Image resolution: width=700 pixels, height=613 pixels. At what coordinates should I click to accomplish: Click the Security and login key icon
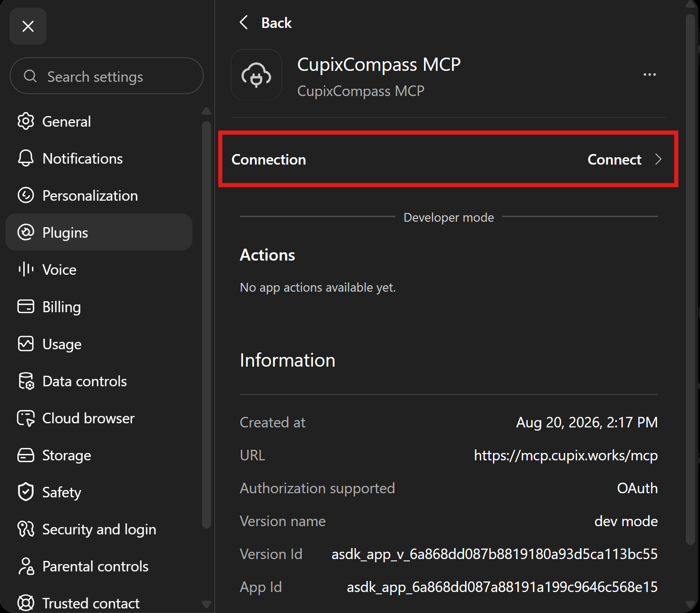[x=26, y=529]
